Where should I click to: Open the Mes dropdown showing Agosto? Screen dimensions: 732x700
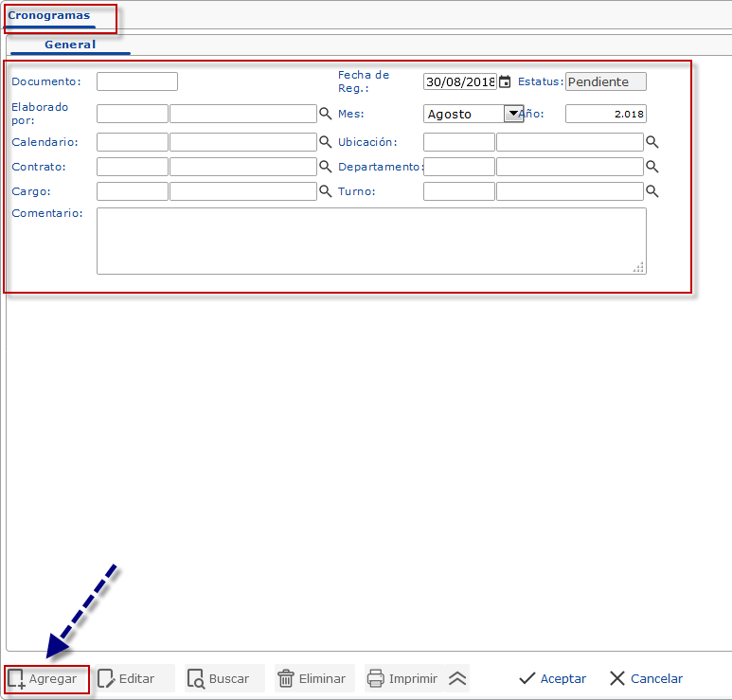[514, 114]
